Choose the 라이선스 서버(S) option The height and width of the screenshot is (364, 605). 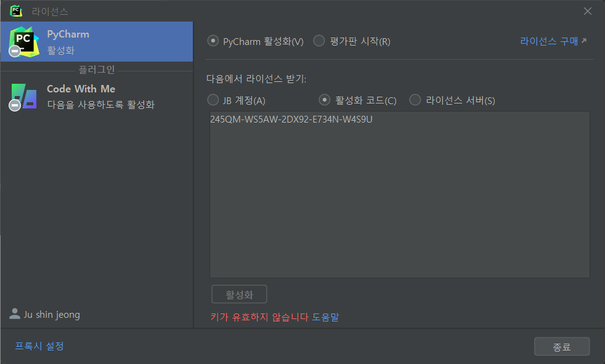415,100
